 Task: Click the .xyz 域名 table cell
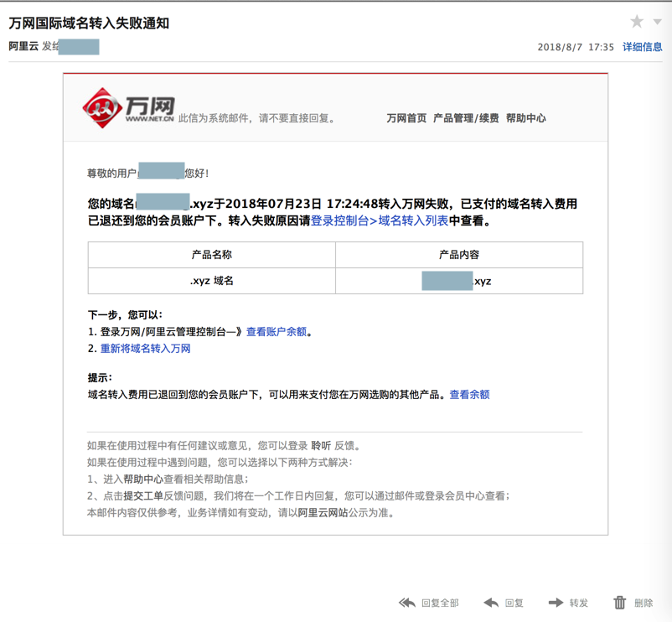(x=212, y=281)
